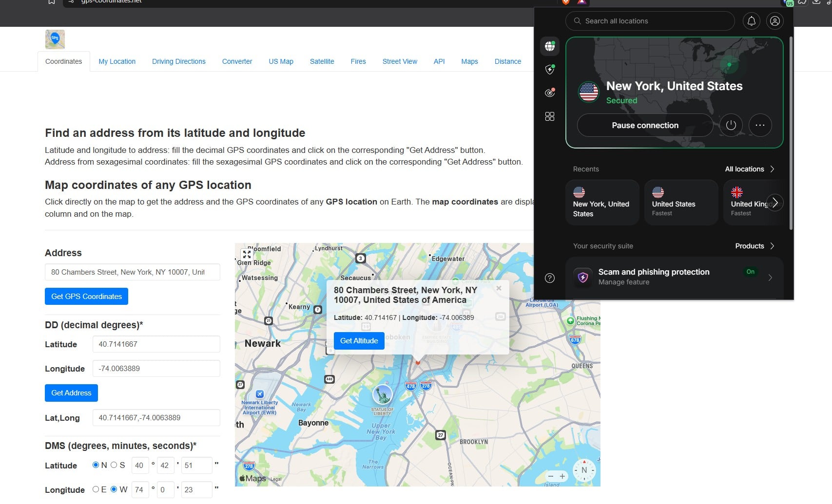The width and height of the screenshot is (832, 504).
Task: Open the VPN locations globe sidebar icon
Action: click(550, 46)
